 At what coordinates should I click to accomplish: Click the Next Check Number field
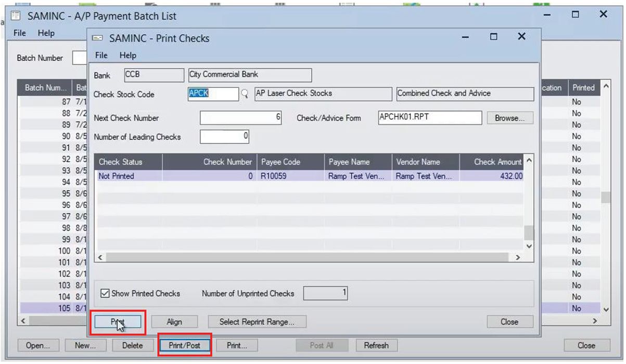(x=241, y=118)
